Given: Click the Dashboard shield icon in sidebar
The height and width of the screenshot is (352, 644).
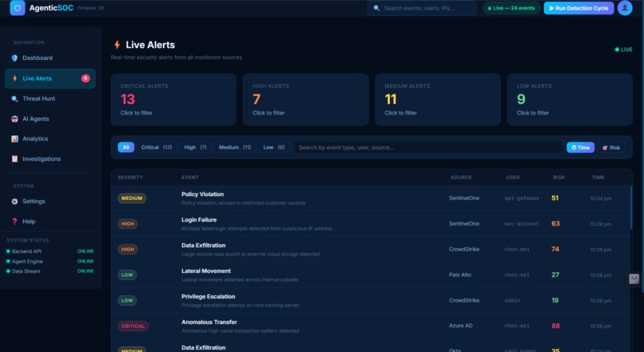Looking at the screenshot, I should tap(15, 58).
